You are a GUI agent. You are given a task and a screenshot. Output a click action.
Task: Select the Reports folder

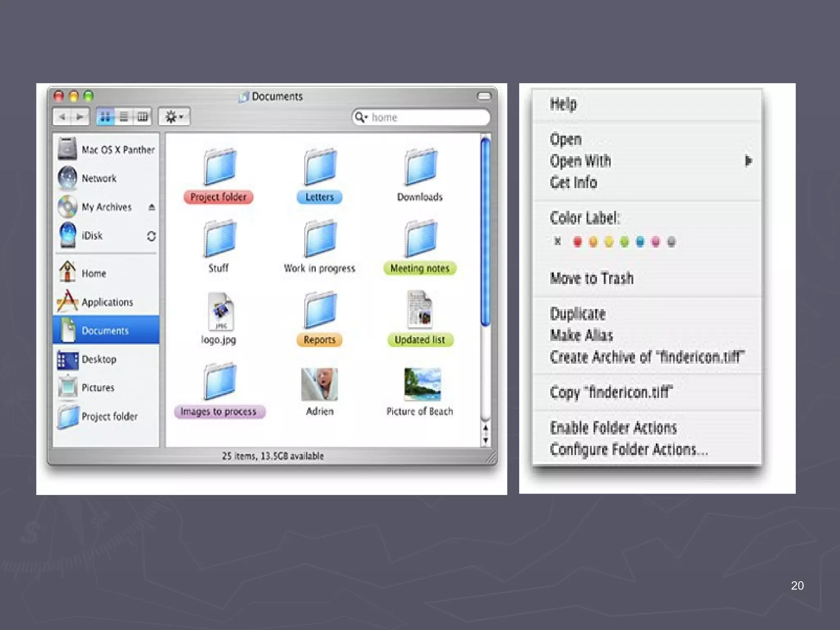coord(320,311)
